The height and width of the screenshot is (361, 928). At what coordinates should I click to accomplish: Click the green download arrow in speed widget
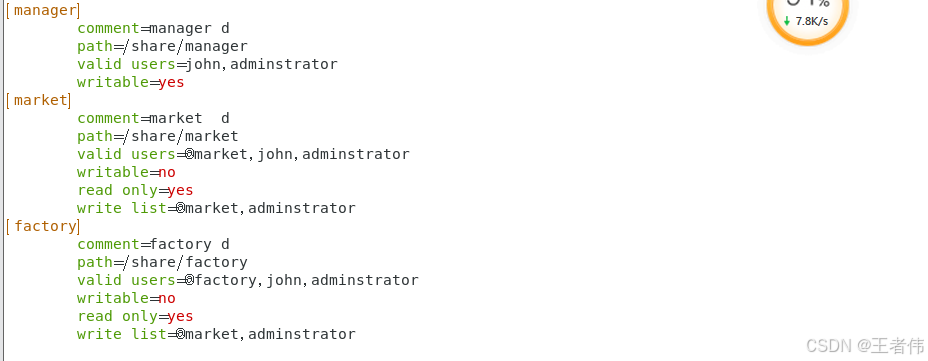click(787, 21)
